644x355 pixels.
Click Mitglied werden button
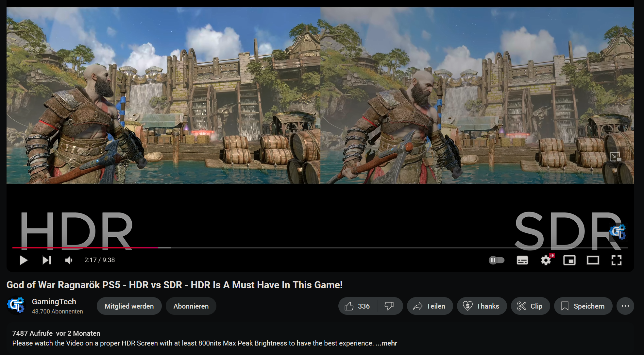tap(129, 306)
